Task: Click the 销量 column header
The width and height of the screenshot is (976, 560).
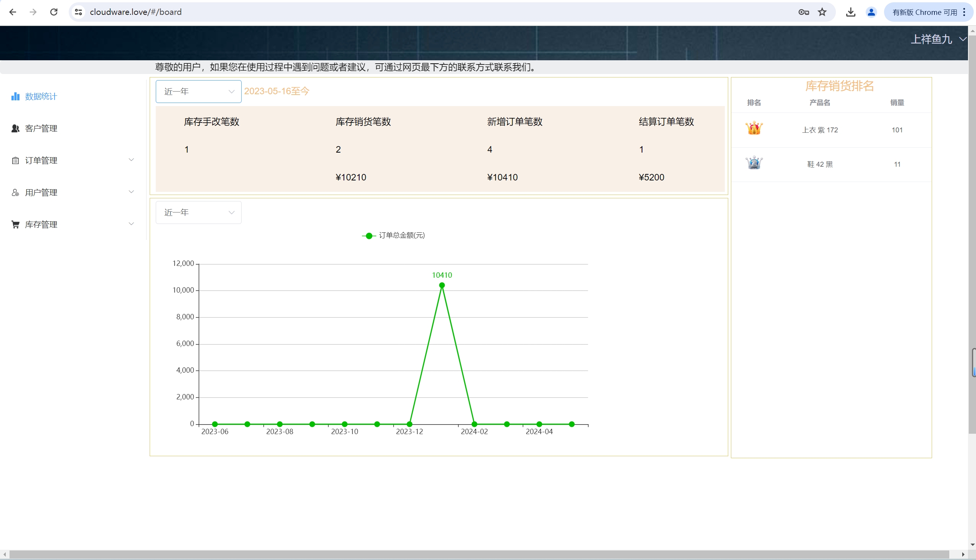Action: (x=897, y=103)
